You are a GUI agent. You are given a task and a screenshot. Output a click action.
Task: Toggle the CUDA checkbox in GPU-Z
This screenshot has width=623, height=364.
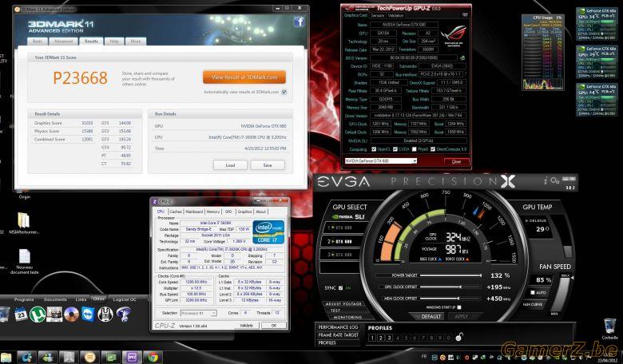pyautogui.click(x=395, y=149)
